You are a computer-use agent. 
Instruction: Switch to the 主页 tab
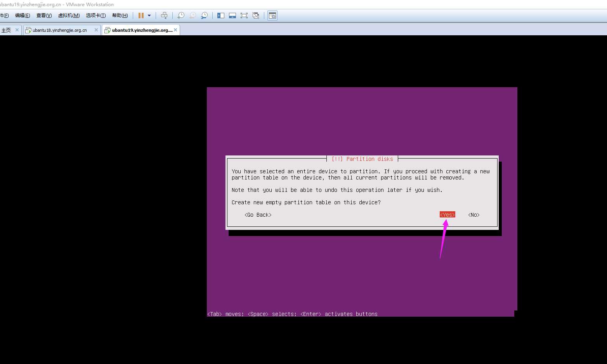point(6,30)
